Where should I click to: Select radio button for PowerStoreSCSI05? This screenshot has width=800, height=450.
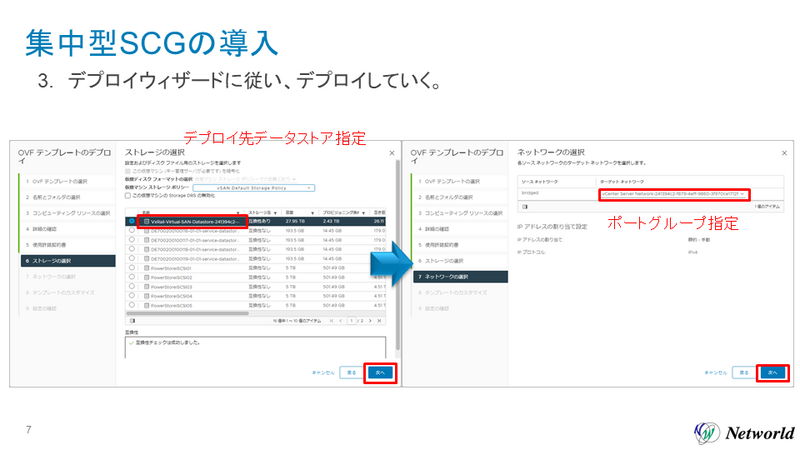pyautogui.click(x=132, y=305)
